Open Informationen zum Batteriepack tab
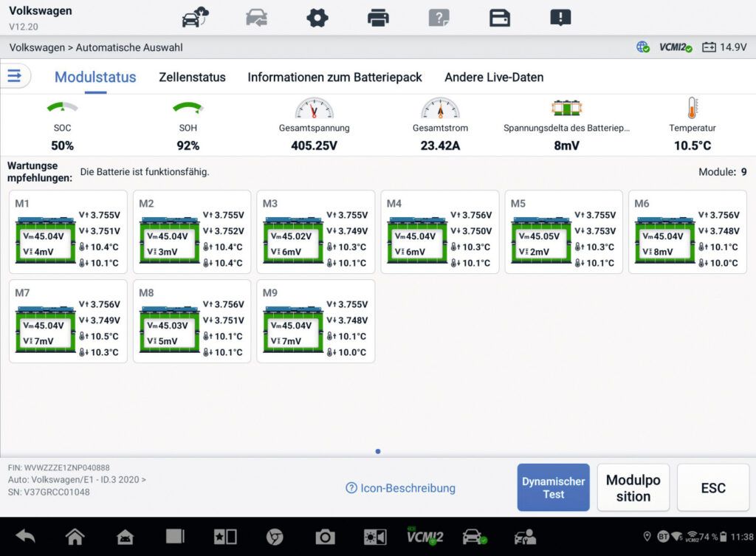Viewport: 756px width, 556px height. pos(334,78)
